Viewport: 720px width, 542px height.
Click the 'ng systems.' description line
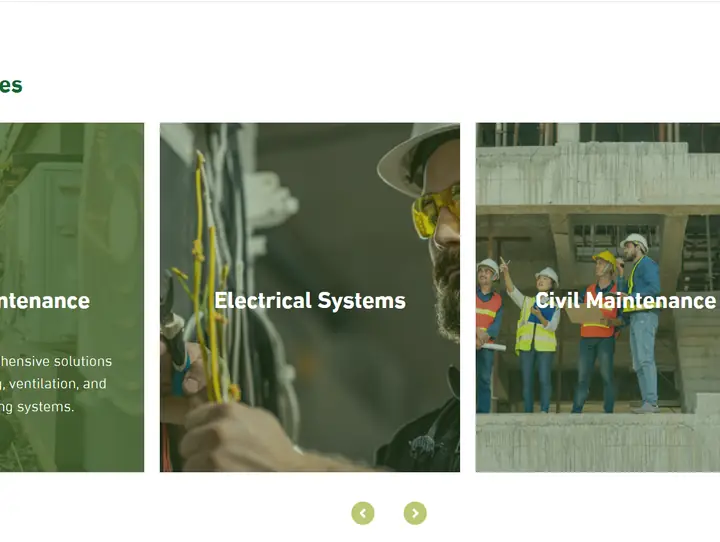tap(37, 407)
